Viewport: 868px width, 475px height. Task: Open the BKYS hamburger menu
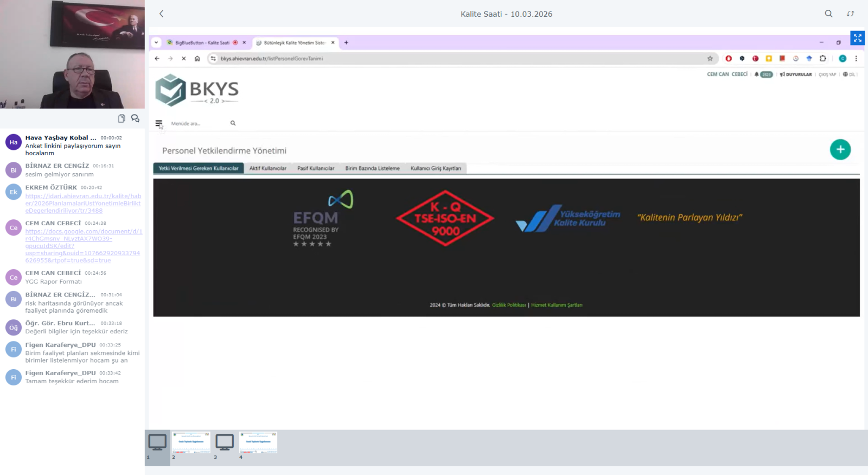[x=158, y=124]
